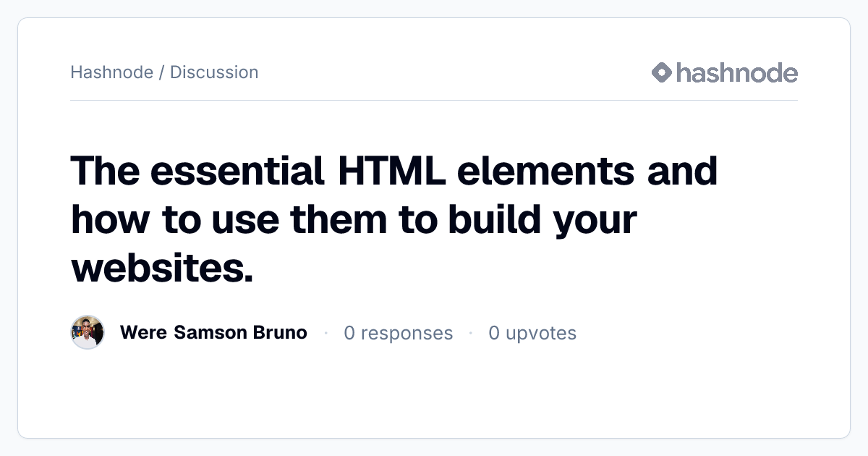Screen dimensions: 868x456
Task: View the 0 responses count
Action: point(399,333)
